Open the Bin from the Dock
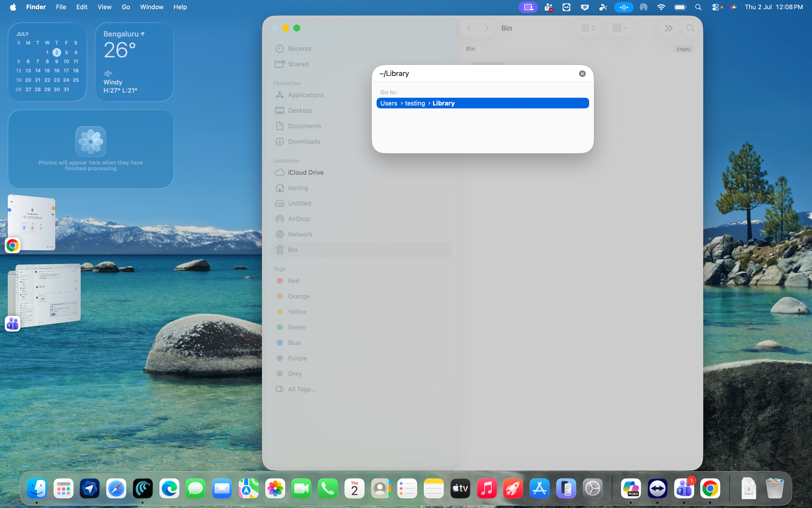Viewport: 812px width, 508px height. point(775,488)
